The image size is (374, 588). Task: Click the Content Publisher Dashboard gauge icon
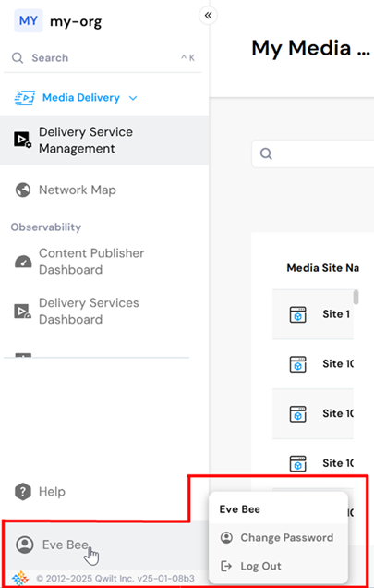[x=23, y=262]
